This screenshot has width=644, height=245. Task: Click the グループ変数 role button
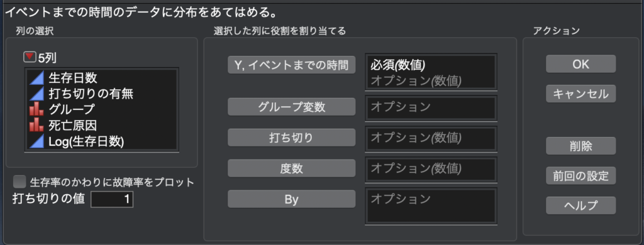click(x=291, y=107)
